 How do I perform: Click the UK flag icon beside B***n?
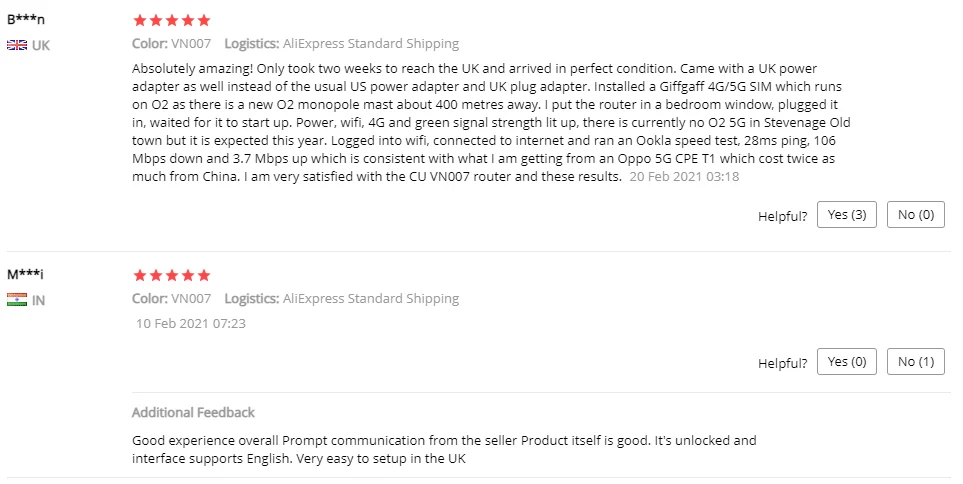16,45
